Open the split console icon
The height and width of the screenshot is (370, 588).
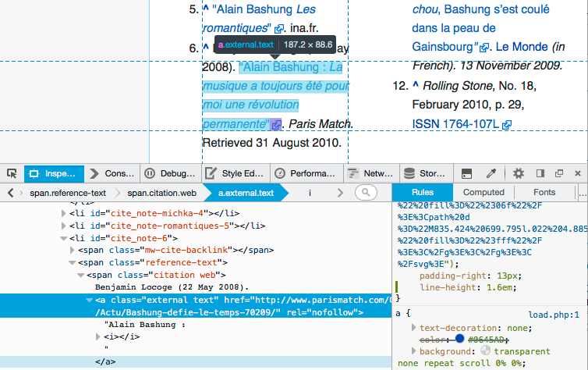[467, 173]
